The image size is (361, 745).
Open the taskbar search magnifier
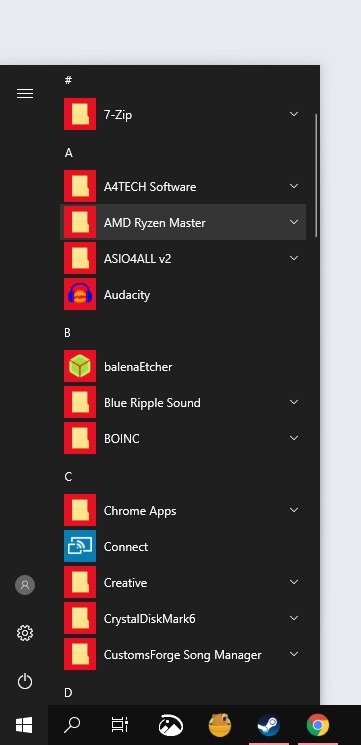click(72, 725)
